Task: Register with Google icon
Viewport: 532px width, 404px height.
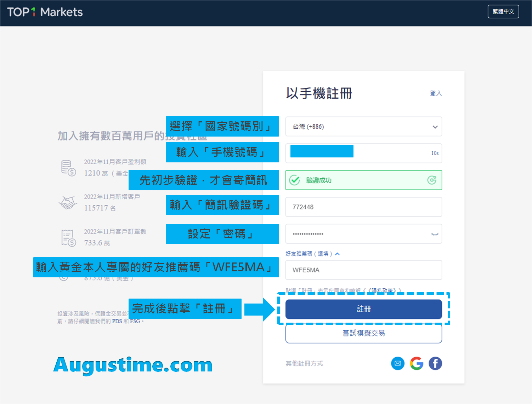Action: (417, 363)
